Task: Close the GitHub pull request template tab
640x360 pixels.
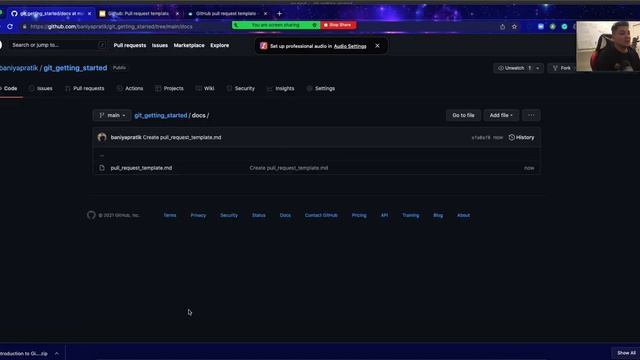Action: click(x=265, y=13)
